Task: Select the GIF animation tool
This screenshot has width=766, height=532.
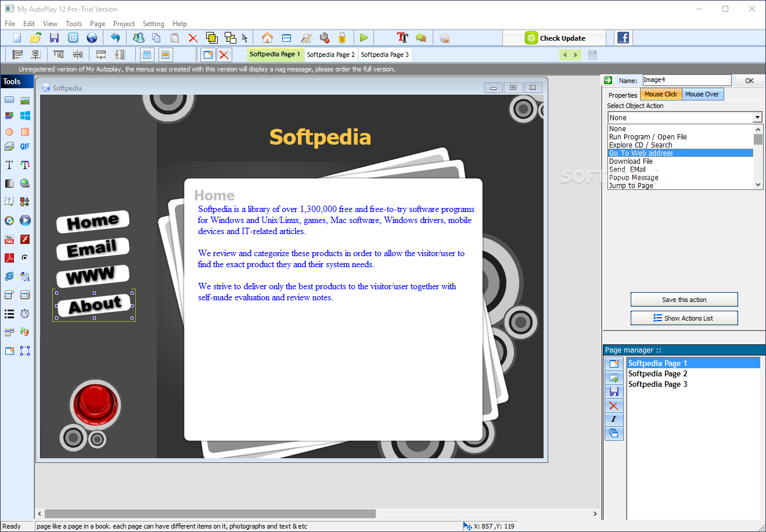Action: [25, 146]
